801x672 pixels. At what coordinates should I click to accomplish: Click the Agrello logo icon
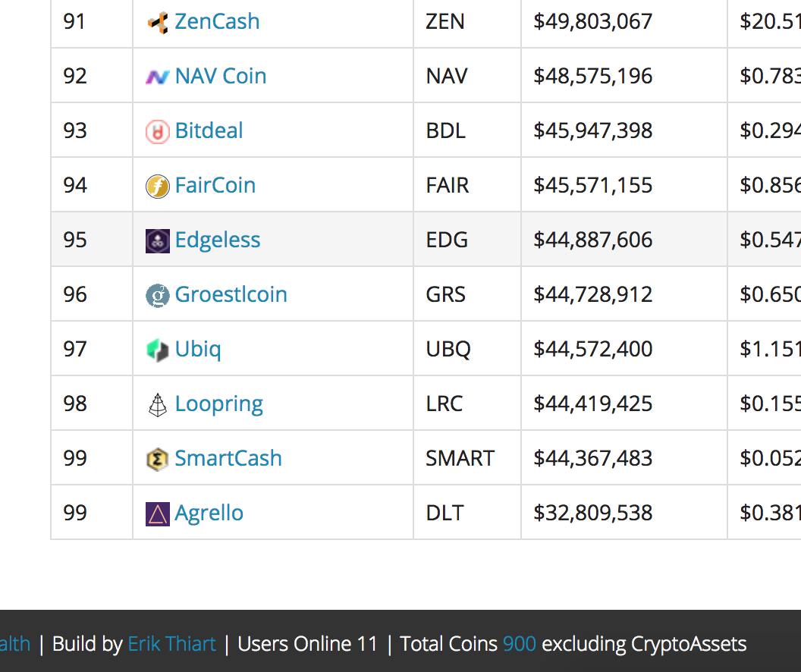[157, 513]
